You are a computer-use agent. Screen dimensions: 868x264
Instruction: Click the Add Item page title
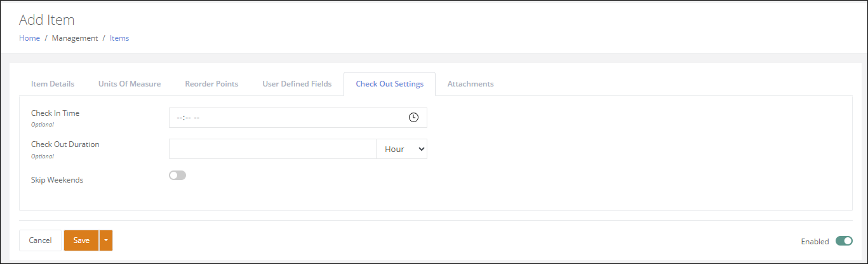click(47, 20)
